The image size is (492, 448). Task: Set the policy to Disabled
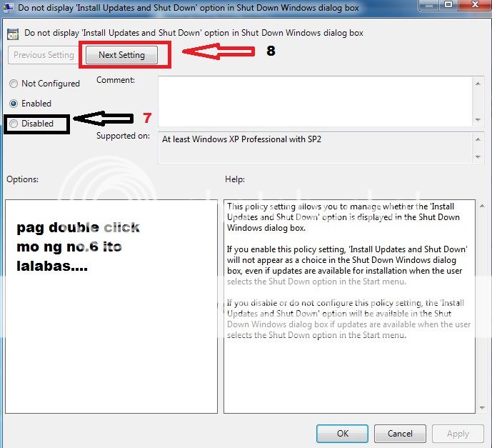click(14, 124)
